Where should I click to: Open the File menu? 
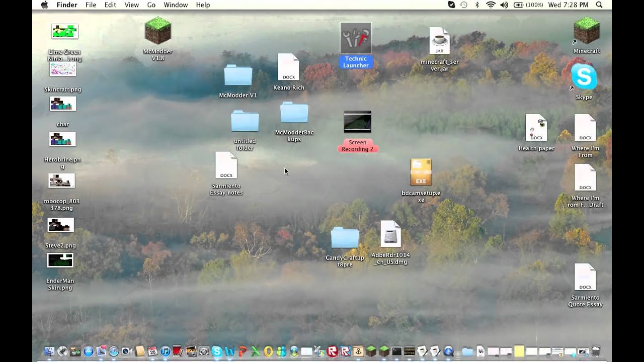[x=91, y=5]
